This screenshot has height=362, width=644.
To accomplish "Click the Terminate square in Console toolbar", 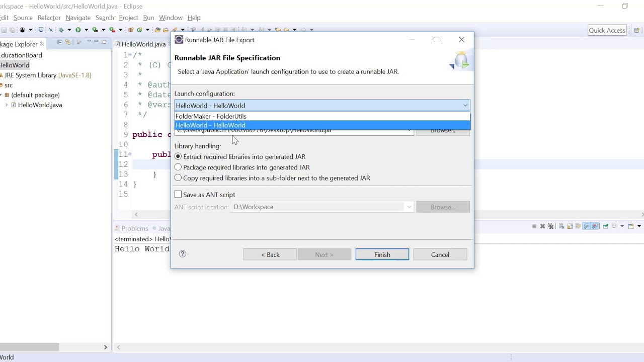I will coord(534,226).
